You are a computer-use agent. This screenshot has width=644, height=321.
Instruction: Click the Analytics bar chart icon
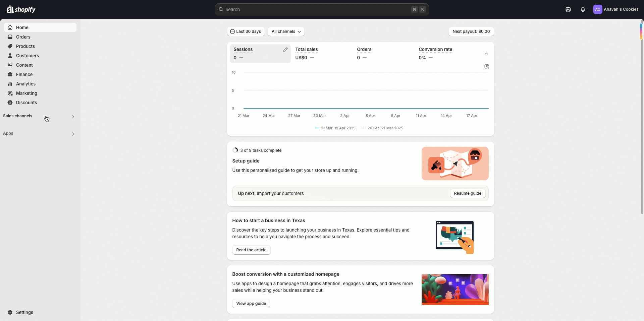click(10, 84)
